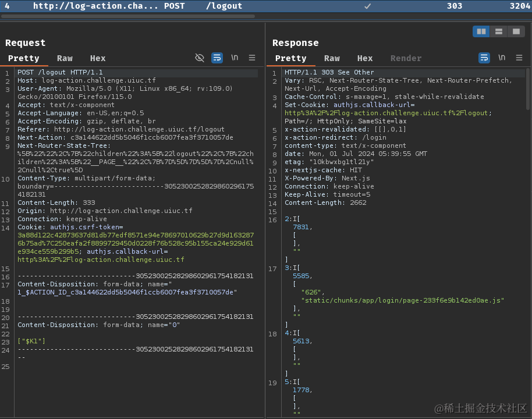Click the checkmark in the history row
Screen dimensions: 532x419
coord(367,6)
